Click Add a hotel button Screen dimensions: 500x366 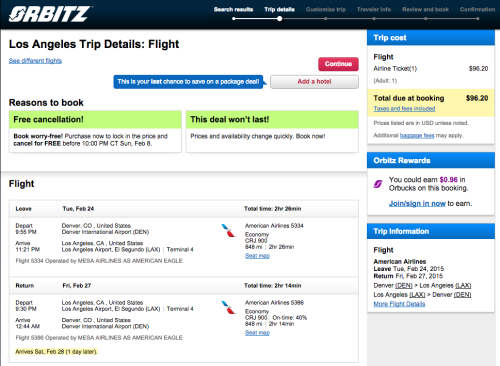click(314, 82)
